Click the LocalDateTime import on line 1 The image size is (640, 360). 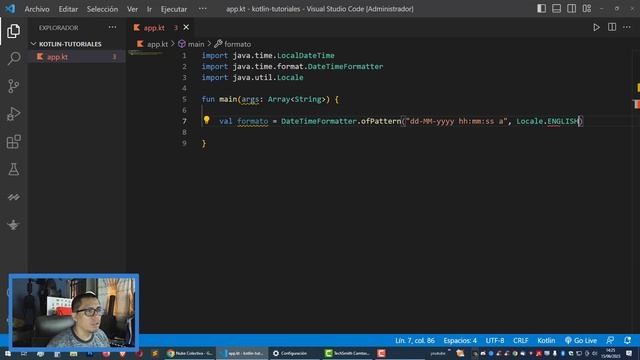coord(306,56)
